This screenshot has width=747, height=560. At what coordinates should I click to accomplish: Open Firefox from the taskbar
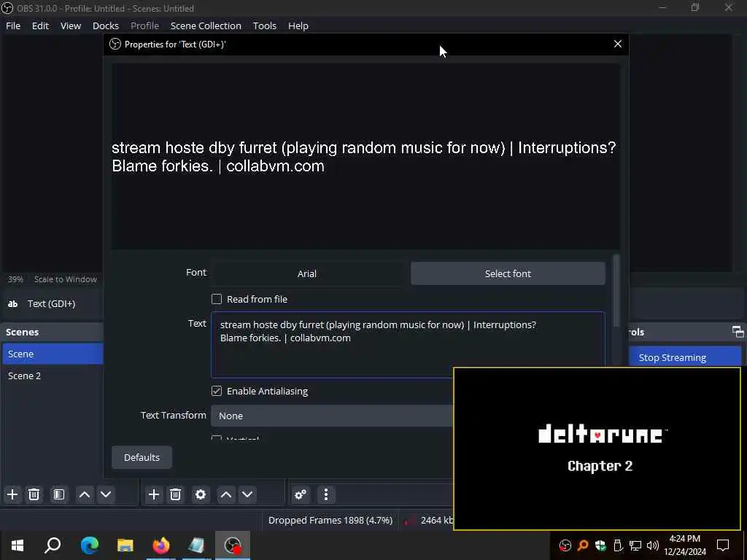(161, 545)
